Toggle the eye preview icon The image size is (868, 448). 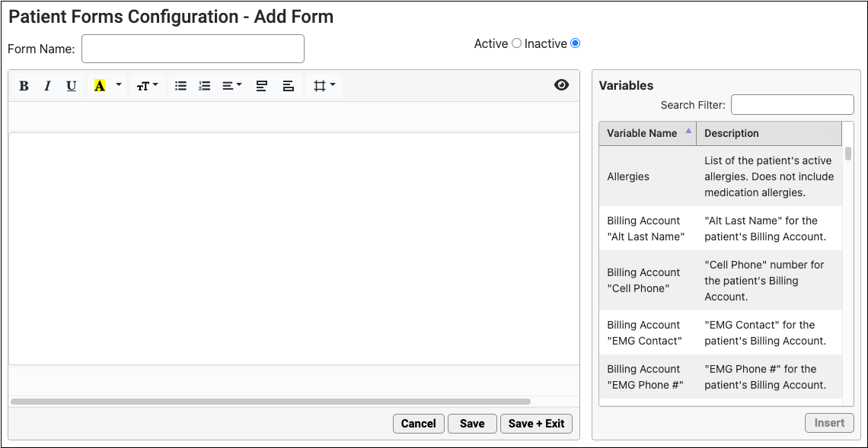(x=561, y=84)
